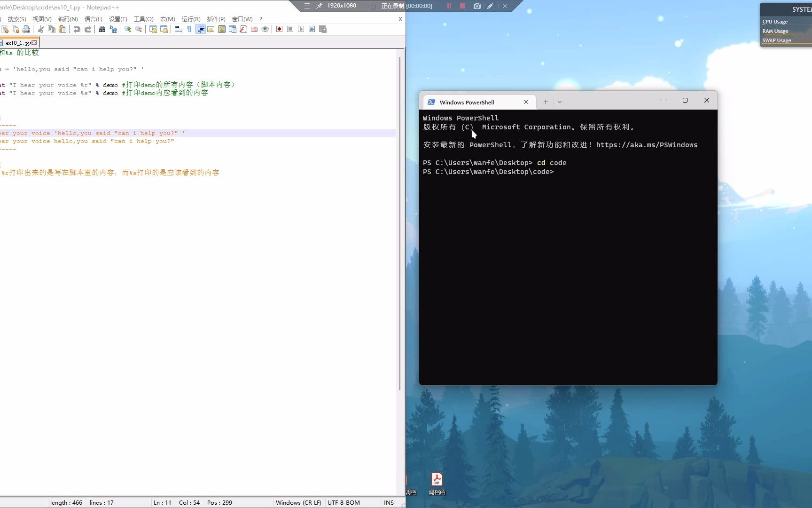Toggle the indent guide icon
The image size is (812, 508).
point(201,29)
